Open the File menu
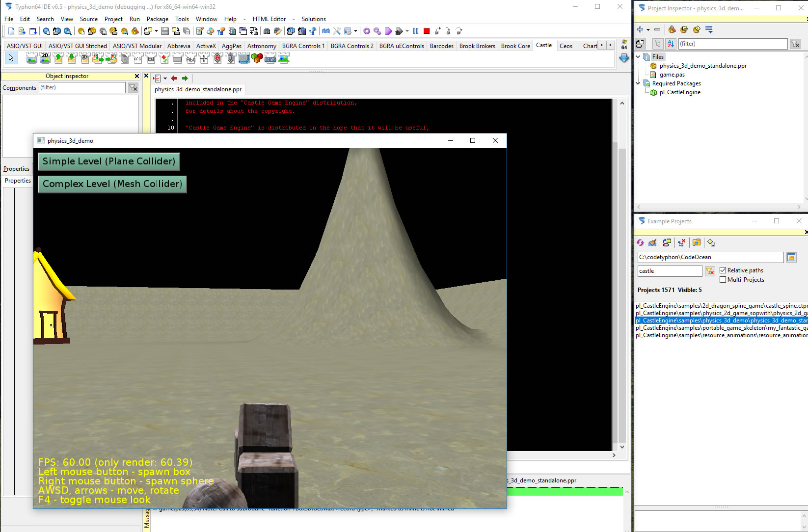 click(x=9, y=19)
